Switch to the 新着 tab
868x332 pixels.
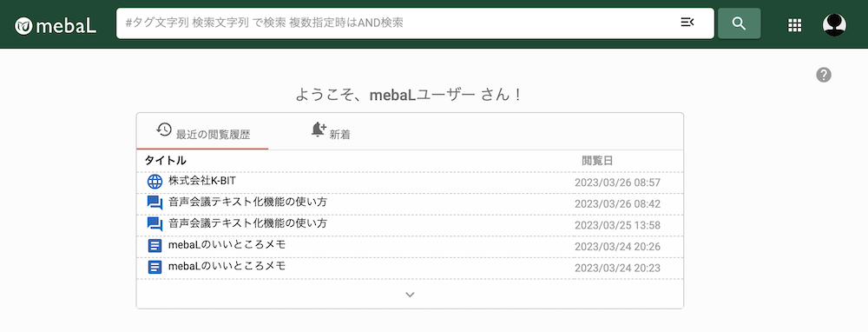[x=331, y=132]
